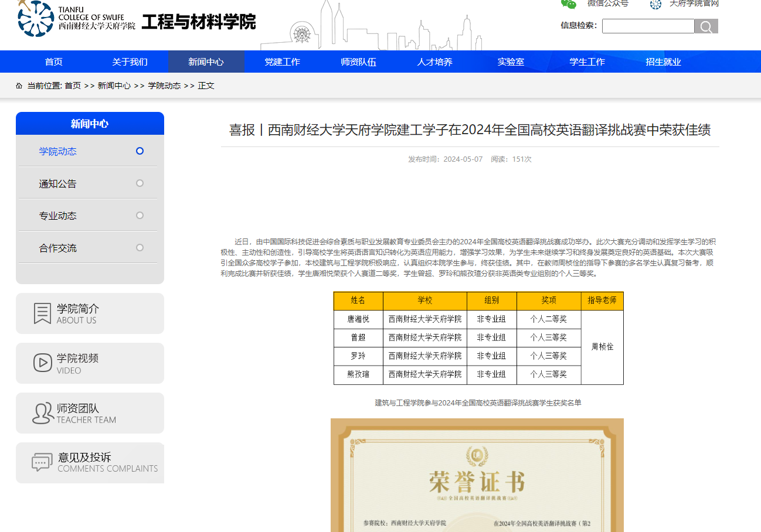
Task: Click the search magnifier button
Action: click(706, 26)
